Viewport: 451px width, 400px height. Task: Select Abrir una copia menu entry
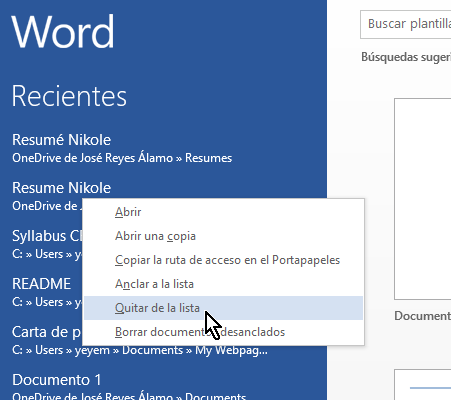[x=223, y=236]
